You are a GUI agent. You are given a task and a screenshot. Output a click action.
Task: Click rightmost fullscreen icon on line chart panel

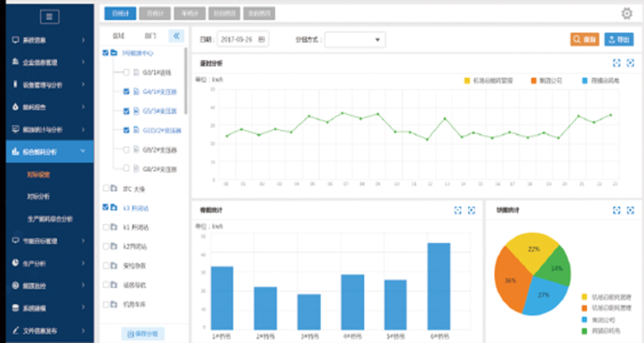(x=630, y=63)
